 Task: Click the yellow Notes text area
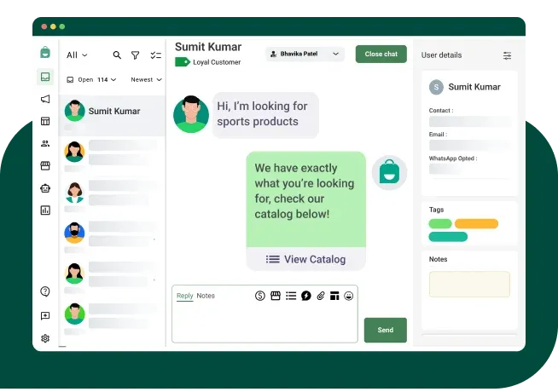click(469, 284)
